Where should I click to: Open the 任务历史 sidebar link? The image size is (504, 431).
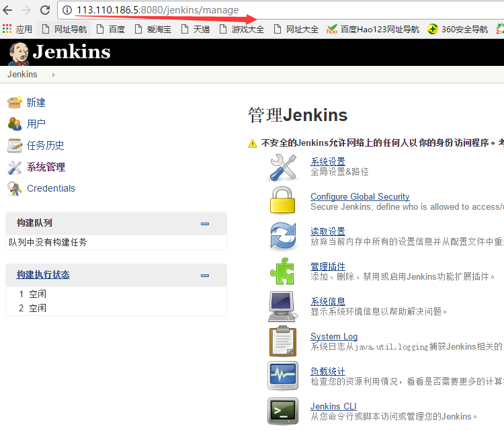coord(45,145)
